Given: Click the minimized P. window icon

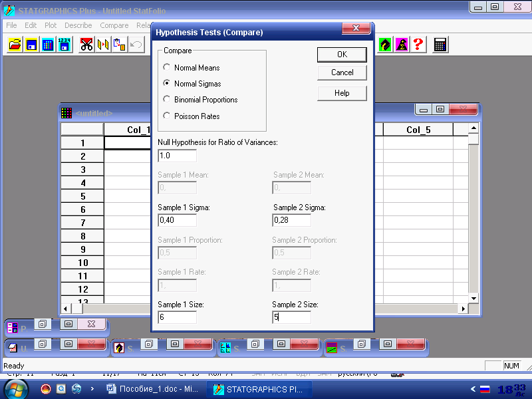Looking at the screenshot, I should (x=13, y=328).
